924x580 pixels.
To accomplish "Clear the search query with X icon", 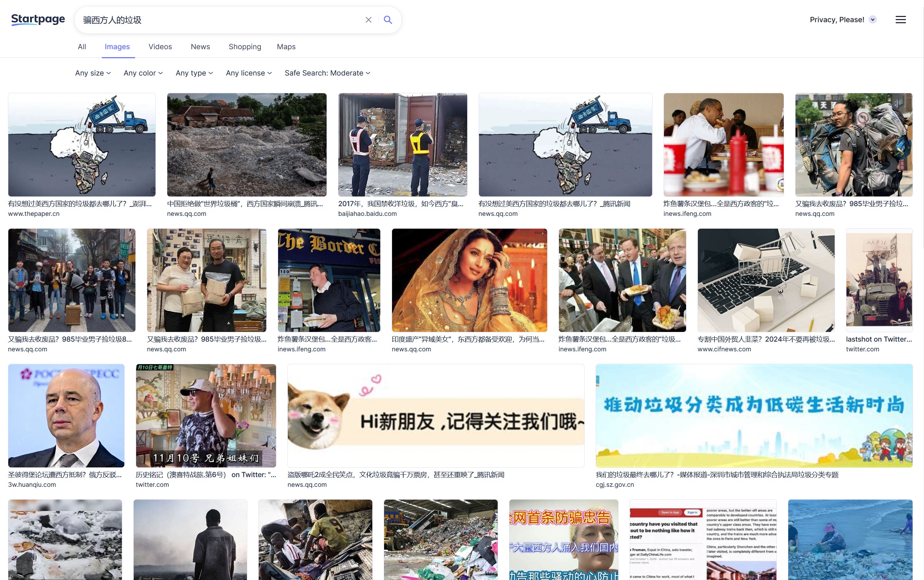I will tap(368, 19).
